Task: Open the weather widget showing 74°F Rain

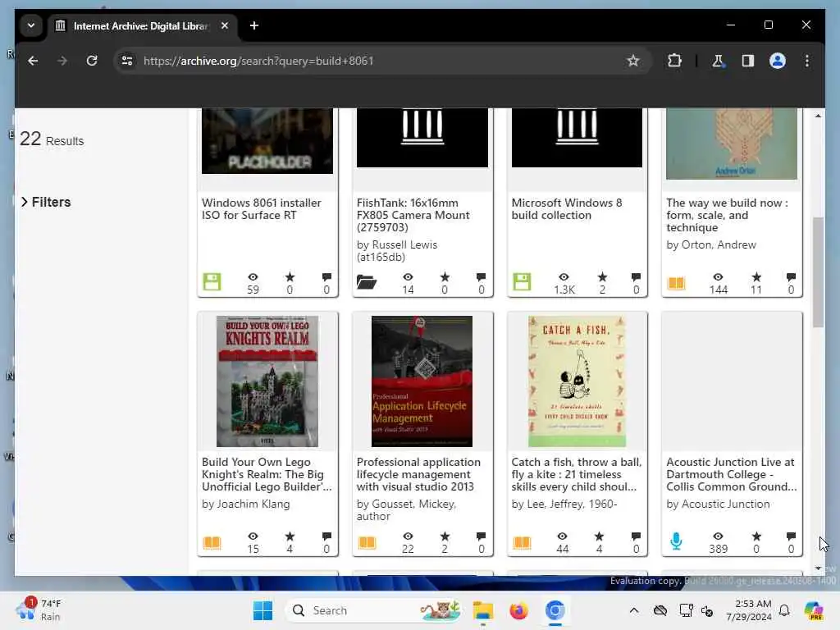Action: pyautogui.click(x=39, y=610)
